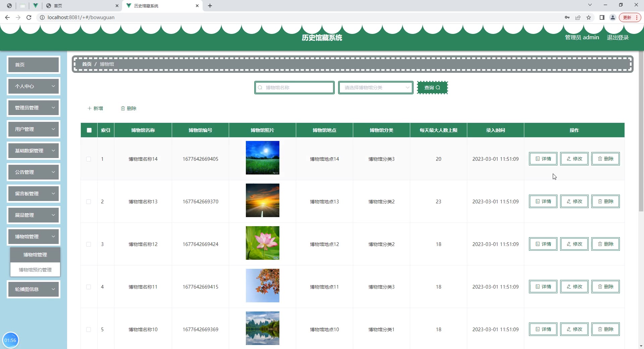Expand the 个人中心 sidebar menu

pos(34,86)
